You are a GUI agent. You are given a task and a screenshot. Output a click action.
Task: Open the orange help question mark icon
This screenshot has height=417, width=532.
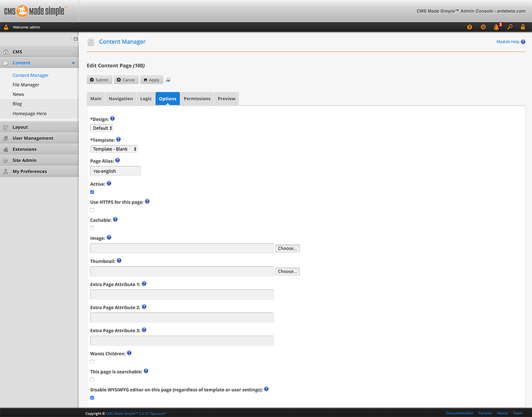coord(470,27)
